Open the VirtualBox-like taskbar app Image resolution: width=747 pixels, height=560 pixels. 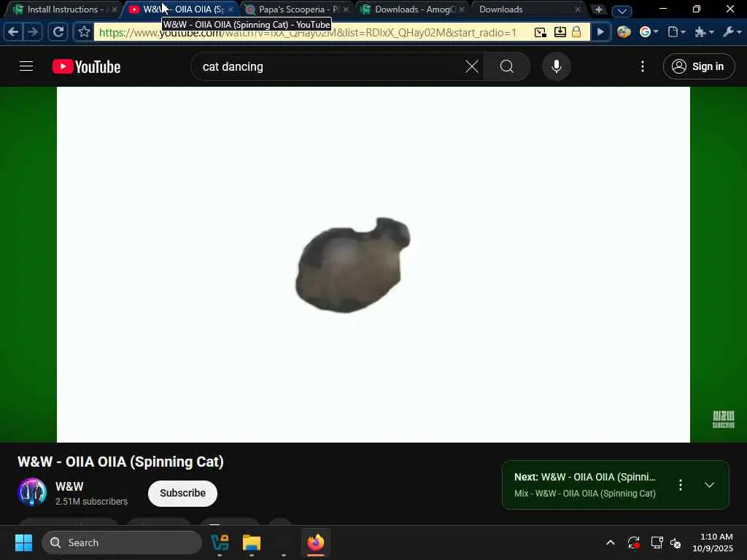[x=220, y=542]
